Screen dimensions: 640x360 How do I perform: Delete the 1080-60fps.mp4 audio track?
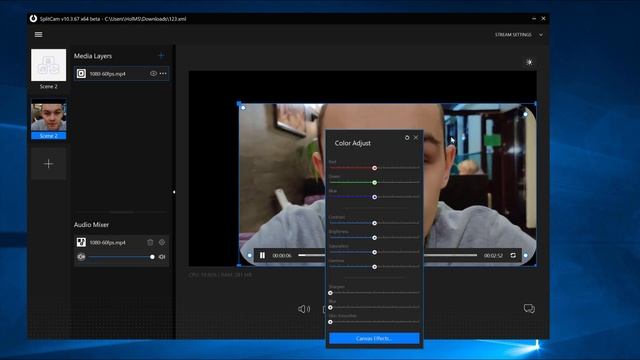click(150, 242)
